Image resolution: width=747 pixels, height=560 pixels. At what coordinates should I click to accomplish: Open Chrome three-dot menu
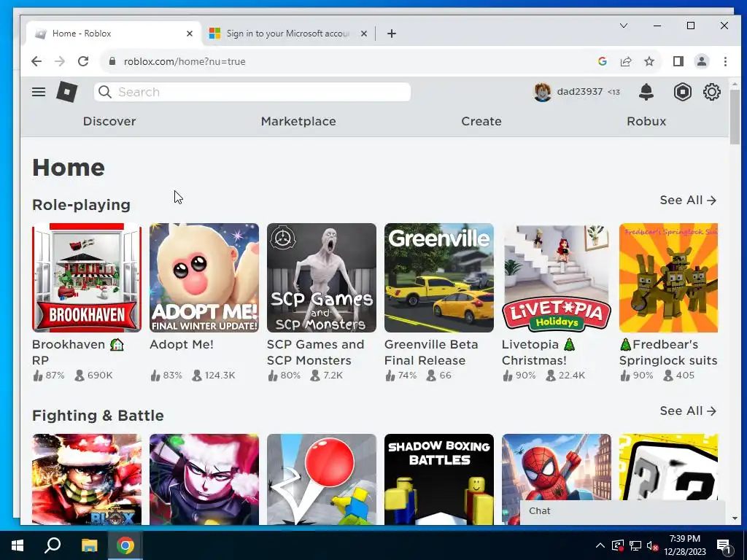pos(725,61)
